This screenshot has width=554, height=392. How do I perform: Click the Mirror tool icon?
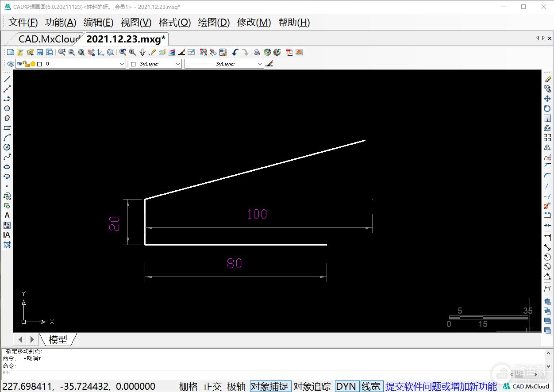(547, 147)
